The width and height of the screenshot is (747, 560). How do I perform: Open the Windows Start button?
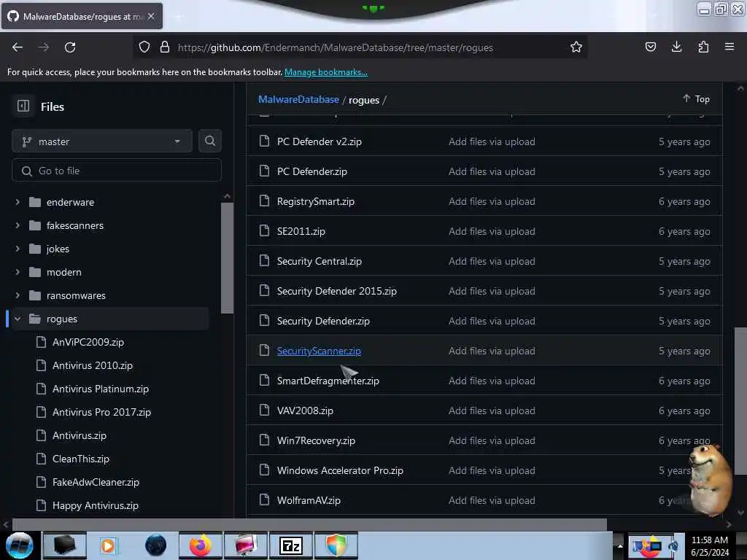(x=20, y=545)
